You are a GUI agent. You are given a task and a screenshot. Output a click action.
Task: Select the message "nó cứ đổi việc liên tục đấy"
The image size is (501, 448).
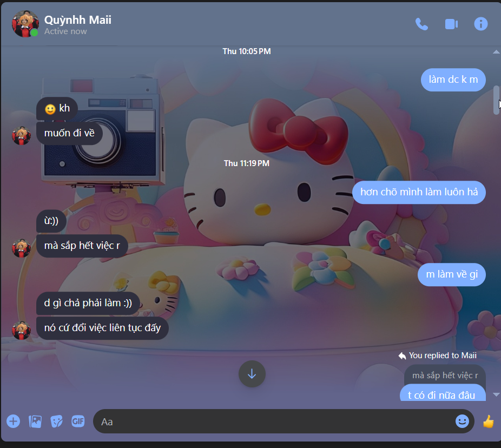point(102,328)
